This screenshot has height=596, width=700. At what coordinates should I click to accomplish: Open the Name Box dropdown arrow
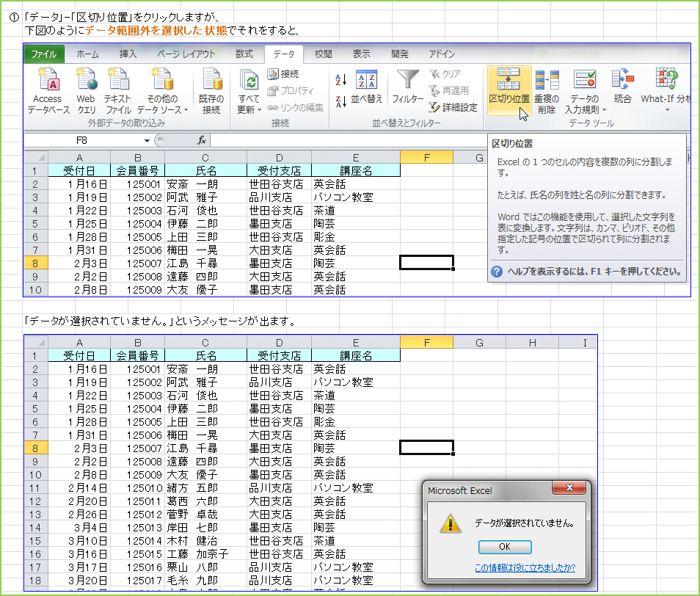pos(147,140)
